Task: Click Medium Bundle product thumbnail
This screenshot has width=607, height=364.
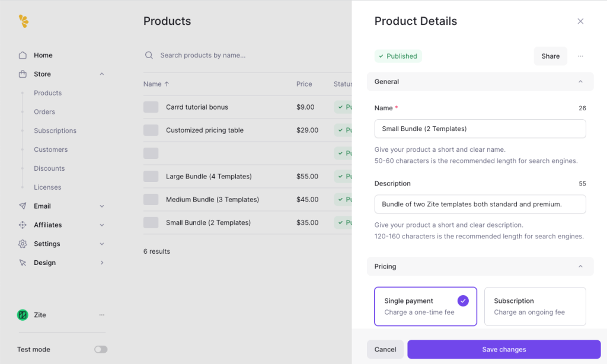Action: point(151,199)
